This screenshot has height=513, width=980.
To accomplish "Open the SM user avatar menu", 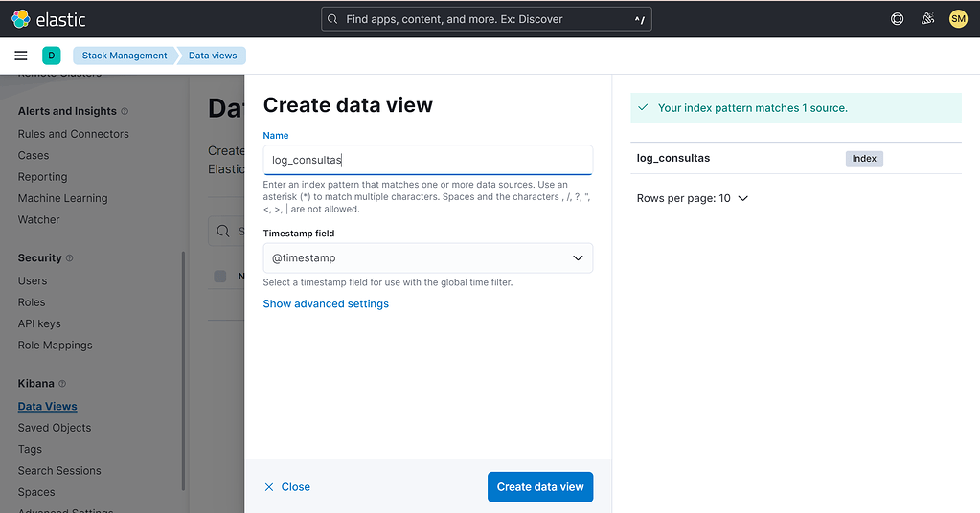I will 958,19.
